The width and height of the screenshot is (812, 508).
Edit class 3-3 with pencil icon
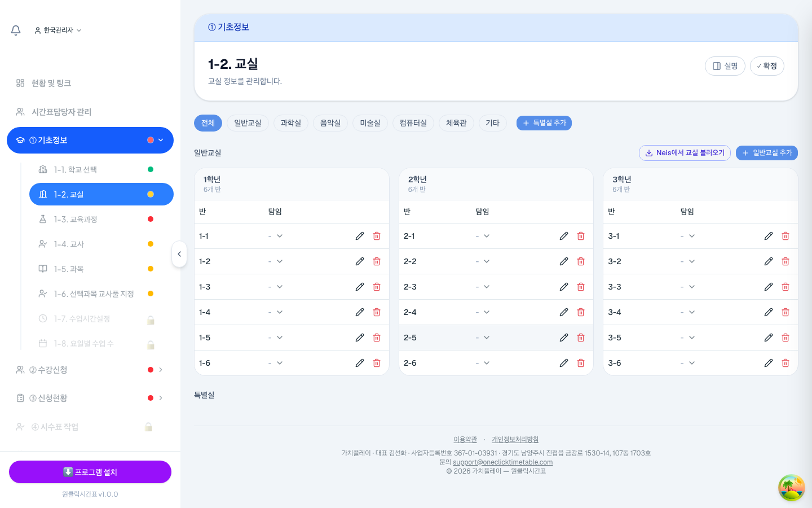(769, 287)
